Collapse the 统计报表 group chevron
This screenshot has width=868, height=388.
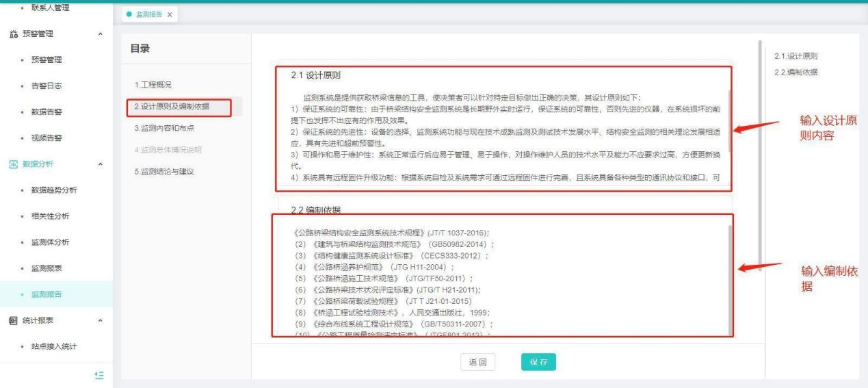click(101, 320)
